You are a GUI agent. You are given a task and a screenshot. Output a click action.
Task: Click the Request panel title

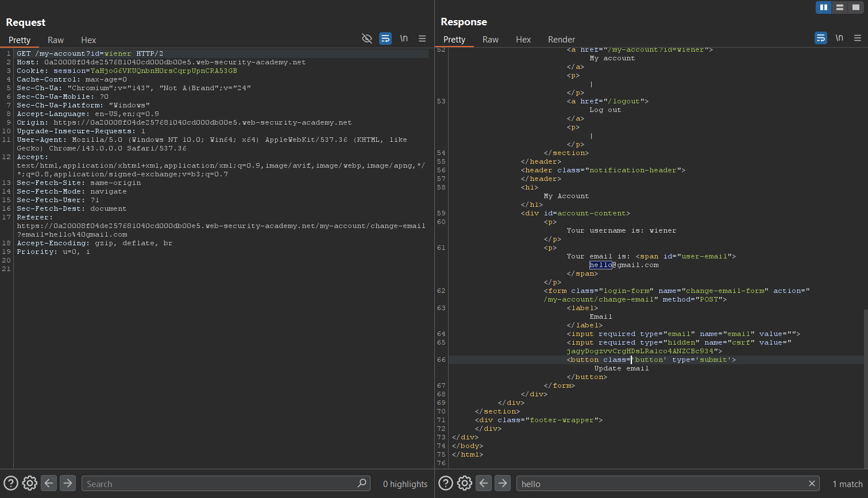pyautogui.click(x=26, y=22)
